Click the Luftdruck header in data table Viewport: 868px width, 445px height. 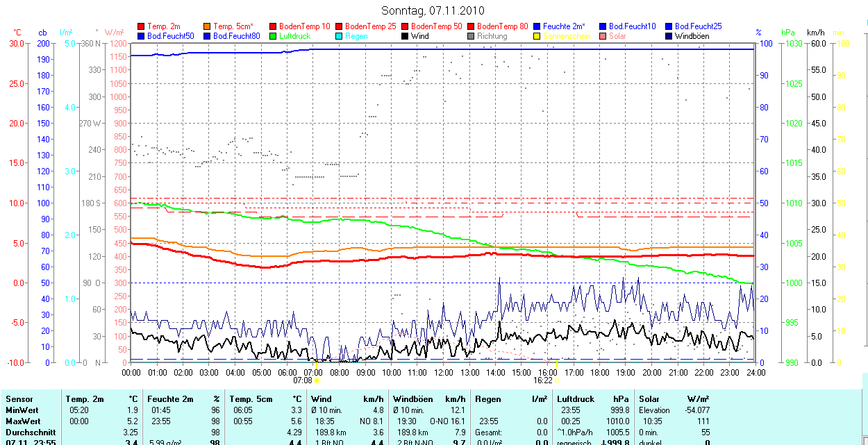click(576, 399)
